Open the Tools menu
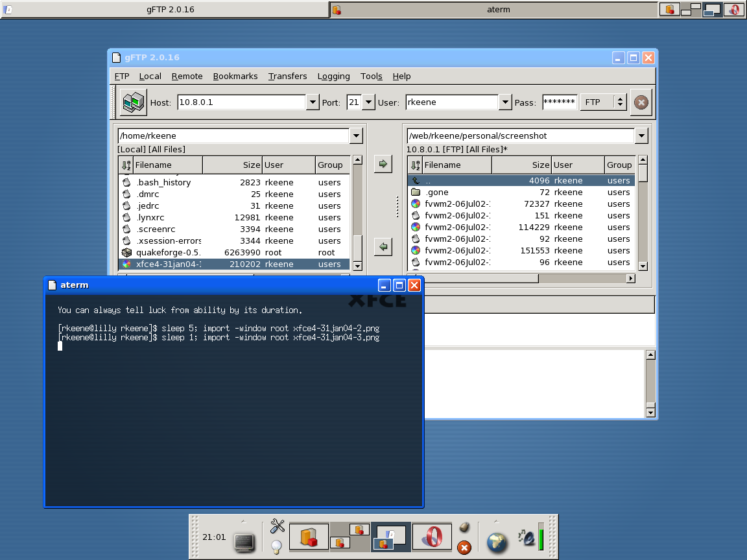The height and width of the screenshot is (560, 747). 371,76
